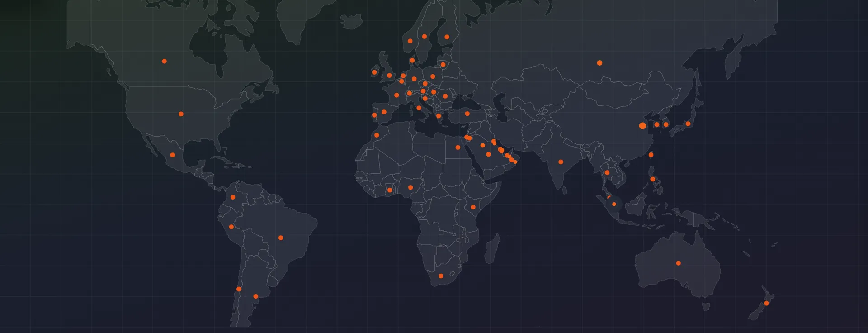Click the Finland location dot
Image resolution: width=868 pixels, height=333 pixels.
(447, 37)
